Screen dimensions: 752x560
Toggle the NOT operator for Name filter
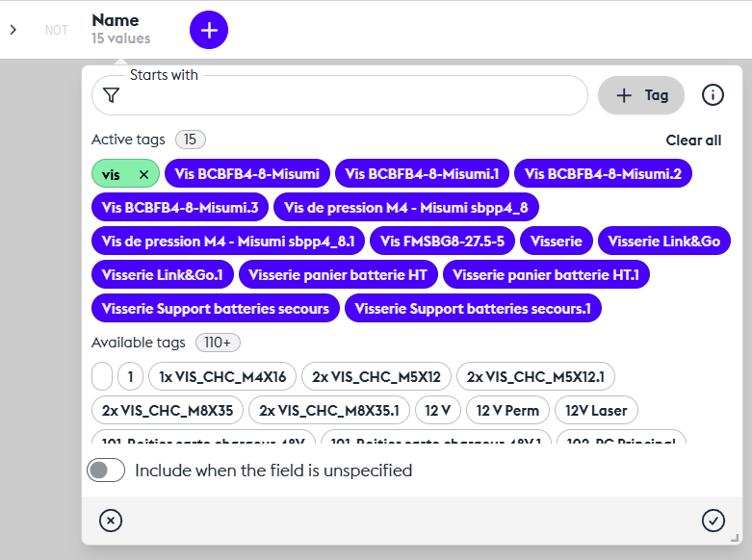pos(57,30)
